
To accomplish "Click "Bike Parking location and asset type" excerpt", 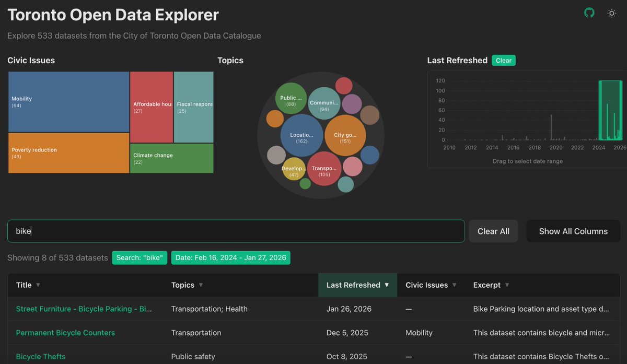I will 541,309.
